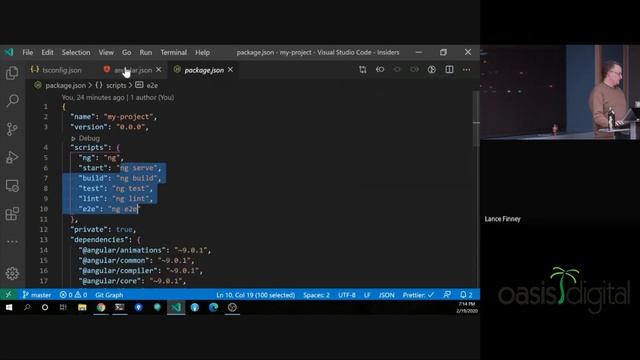Viewport: 640px width, 360px height.
Task: Click the "private": true line
Action: click(103, 229)
